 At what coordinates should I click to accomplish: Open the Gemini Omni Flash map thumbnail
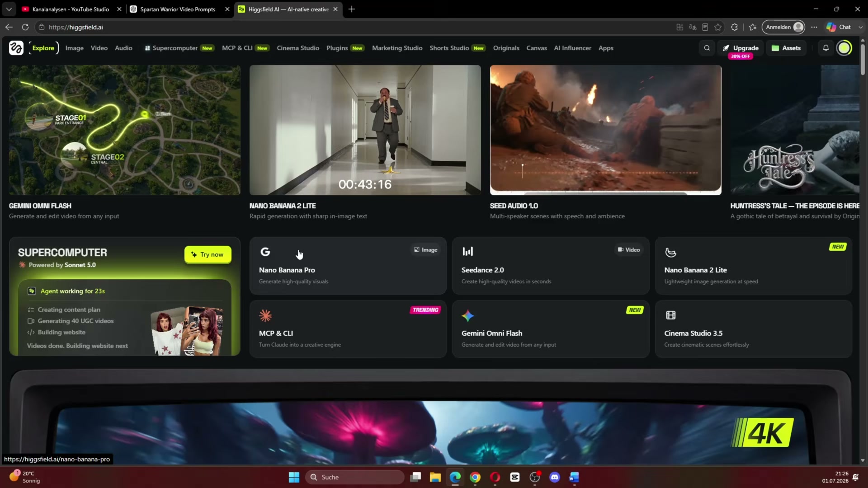pos(125,130)
